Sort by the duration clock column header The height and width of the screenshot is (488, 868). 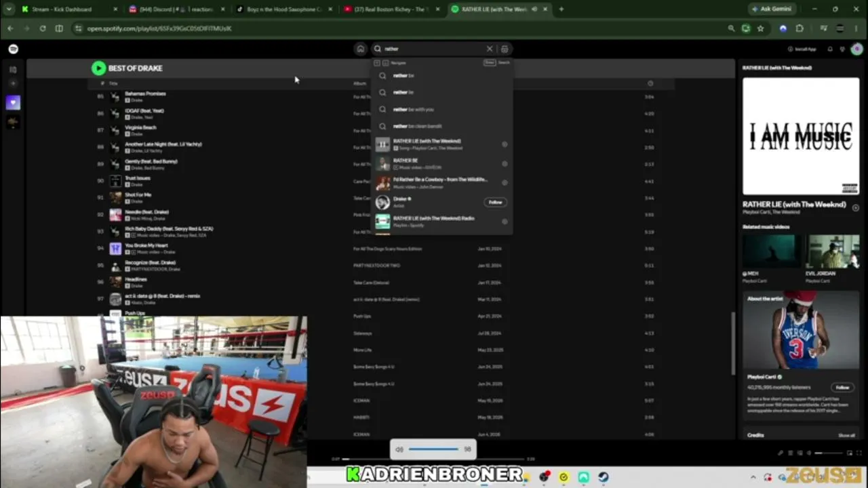coord(650,83)
